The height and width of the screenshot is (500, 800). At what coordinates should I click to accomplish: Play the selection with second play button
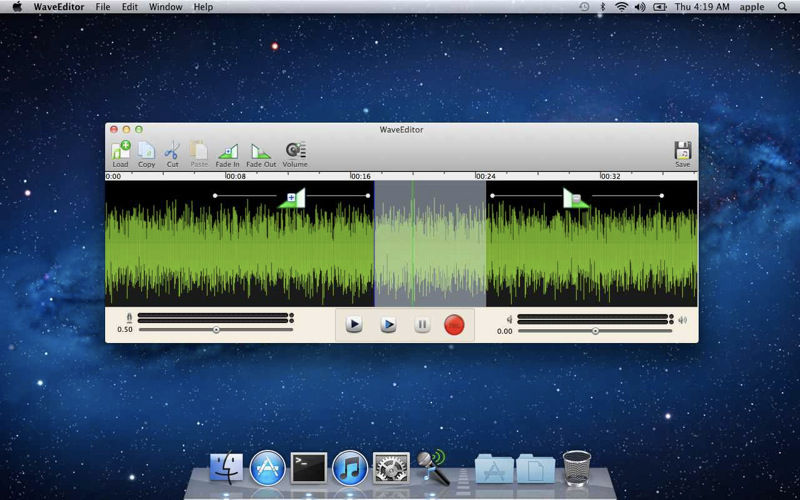388,324
